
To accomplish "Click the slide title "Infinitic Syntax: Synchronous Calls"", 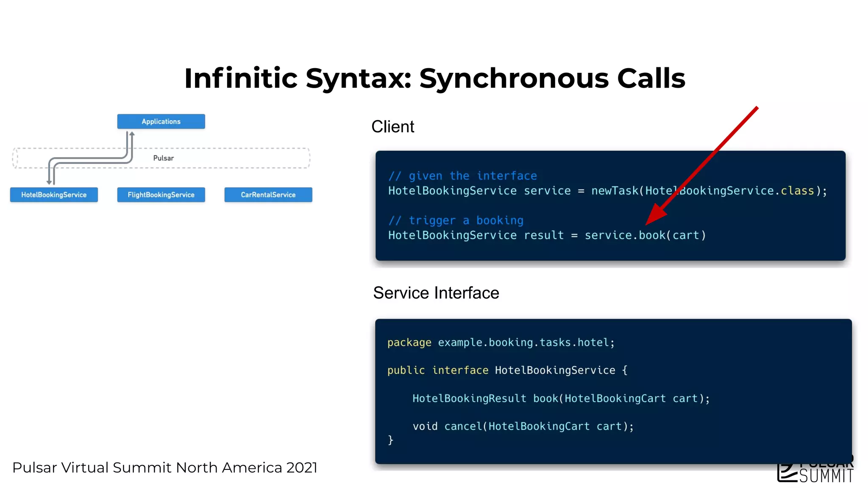I will tap(435, 78).
